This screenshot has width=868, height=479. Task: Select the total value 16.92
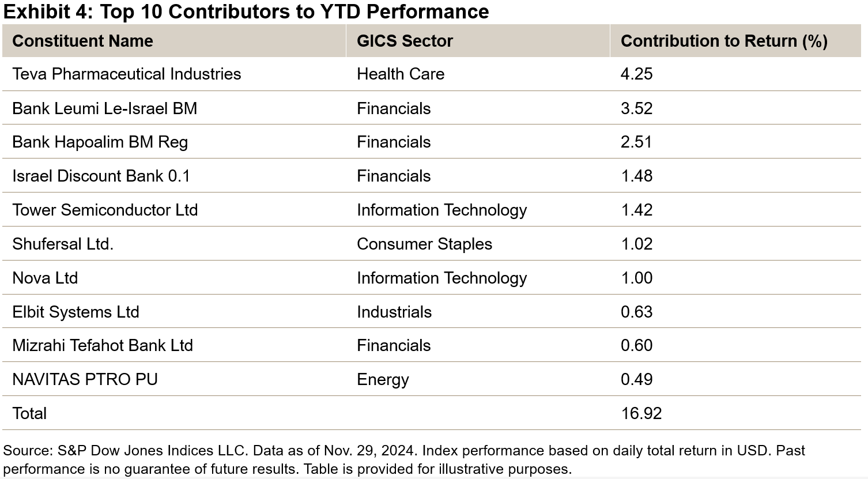click(641, 413)
